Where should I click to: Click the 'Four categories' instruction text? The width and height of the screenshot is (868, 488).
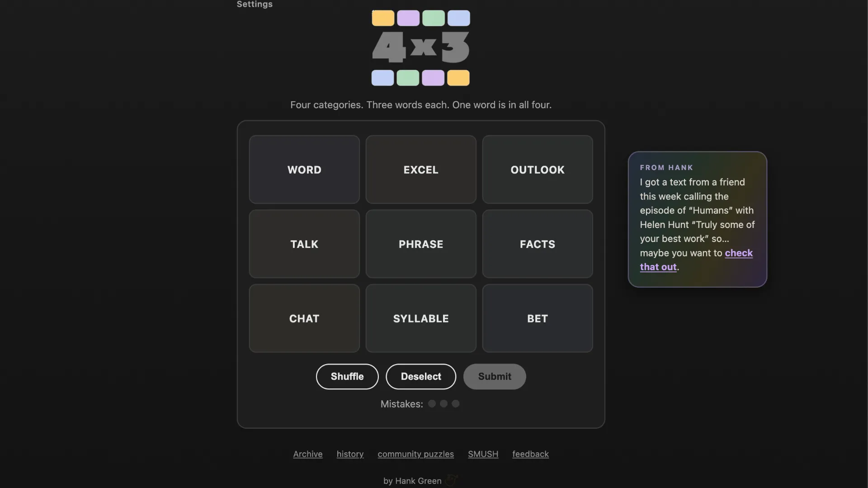pyautogui.click(x=421, y=105)
